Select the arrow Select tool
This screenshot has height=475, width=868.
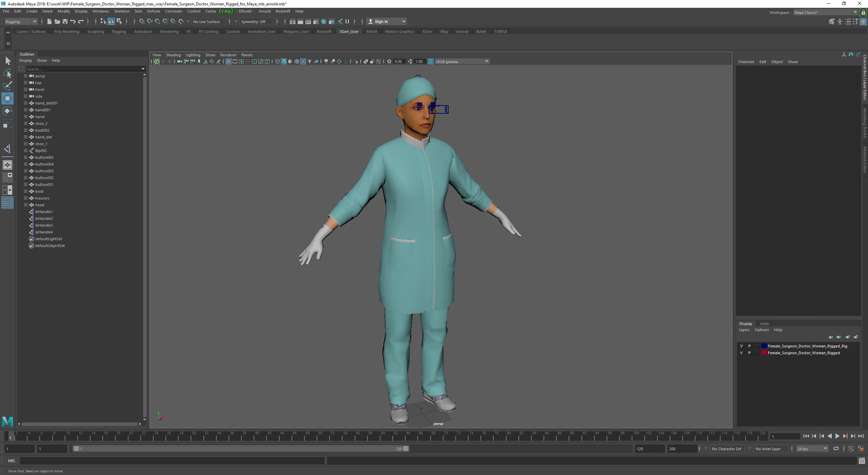(7, 61)
